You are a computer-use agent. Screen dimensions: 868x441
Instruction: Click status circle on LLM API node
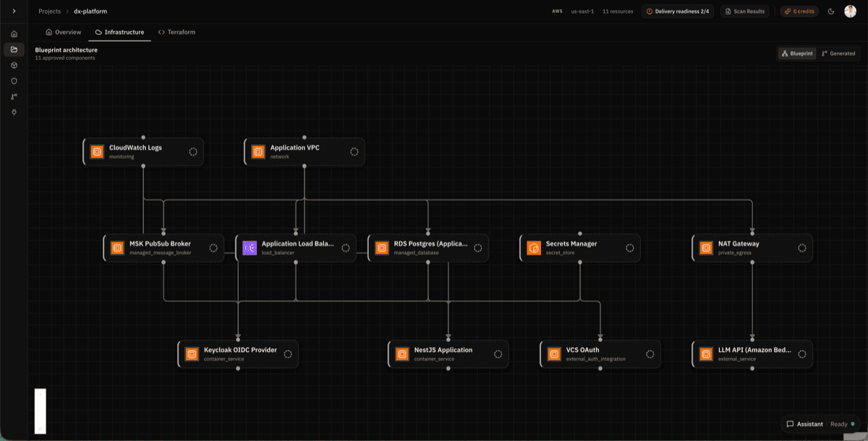pyautogui.click(x=802, y=354)
